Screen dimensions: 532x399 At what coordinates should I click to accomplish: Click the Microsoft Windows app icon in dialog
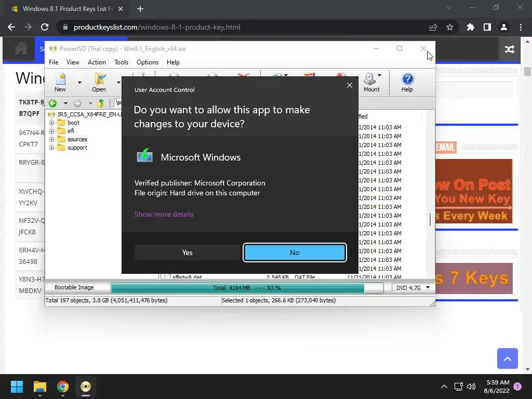144,156
